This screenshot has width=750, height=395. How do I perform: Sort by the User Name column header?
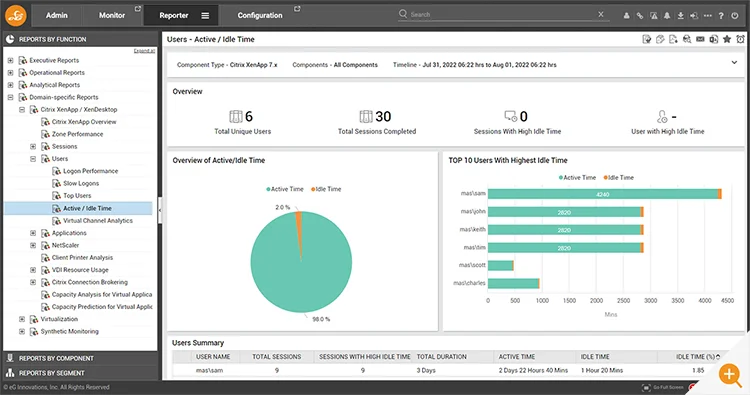(x=213, y=357)
